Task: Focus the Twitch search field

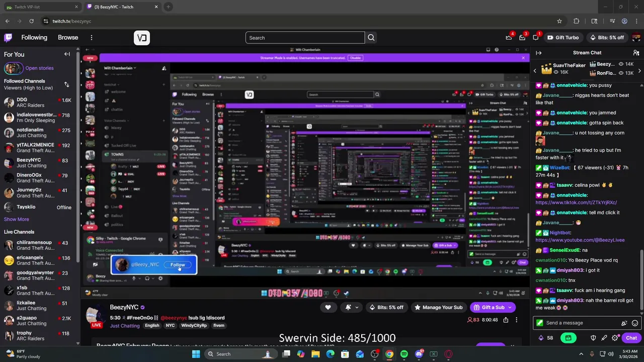Action: pyautogui.click(x=305, y=38)
